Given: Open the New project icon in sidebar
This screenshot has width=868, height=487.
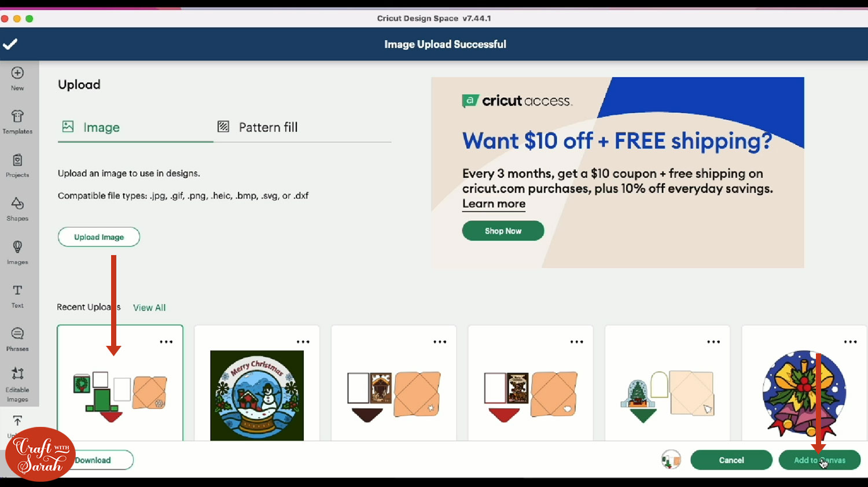Looking at the screenshot, I should (x=17, y=73).
